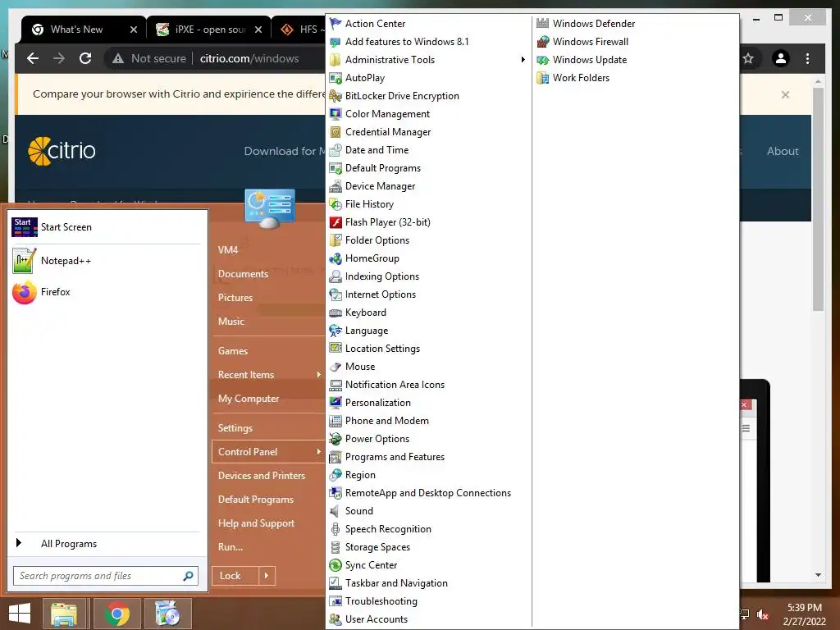Screen dimensions: 840x630
Task: Click the Credential Manager vault icon
Action: 336,132
